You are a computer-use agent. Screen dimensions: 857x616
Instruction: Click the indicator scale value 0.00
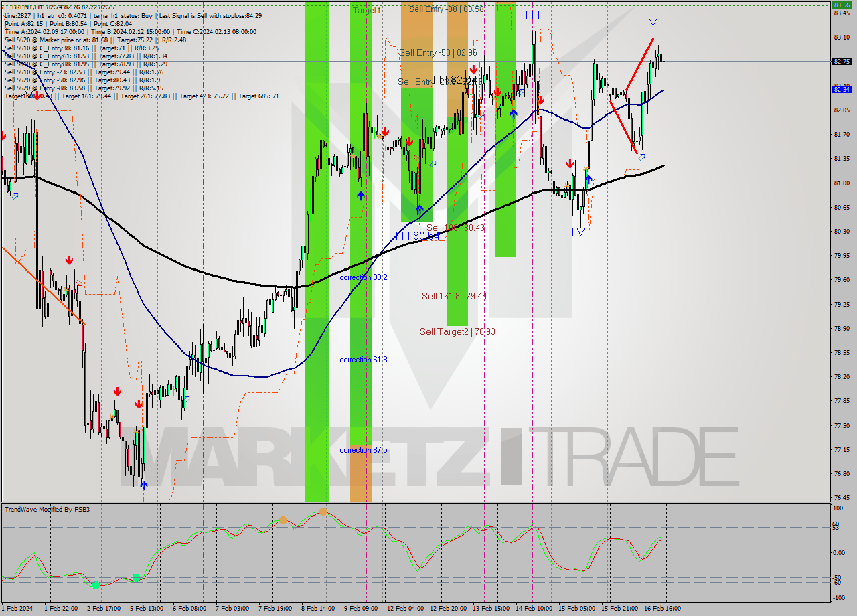point(840,552)
